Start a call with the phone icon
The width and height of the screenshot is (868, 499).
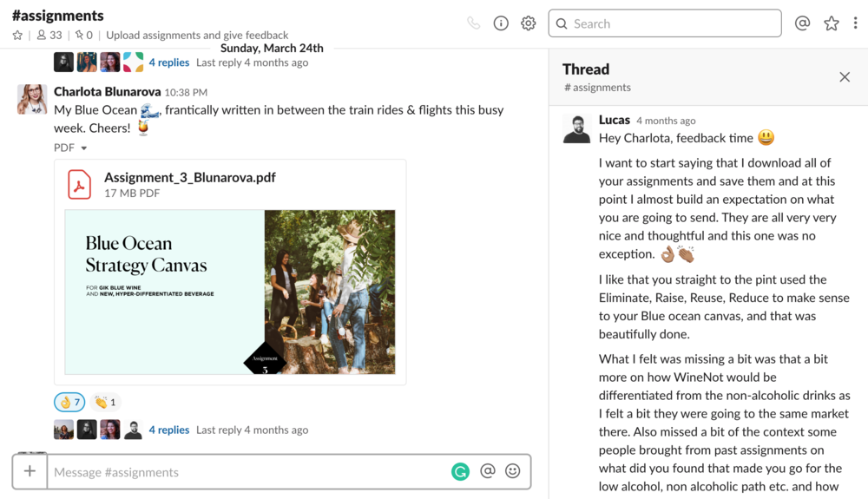[473, 23]
